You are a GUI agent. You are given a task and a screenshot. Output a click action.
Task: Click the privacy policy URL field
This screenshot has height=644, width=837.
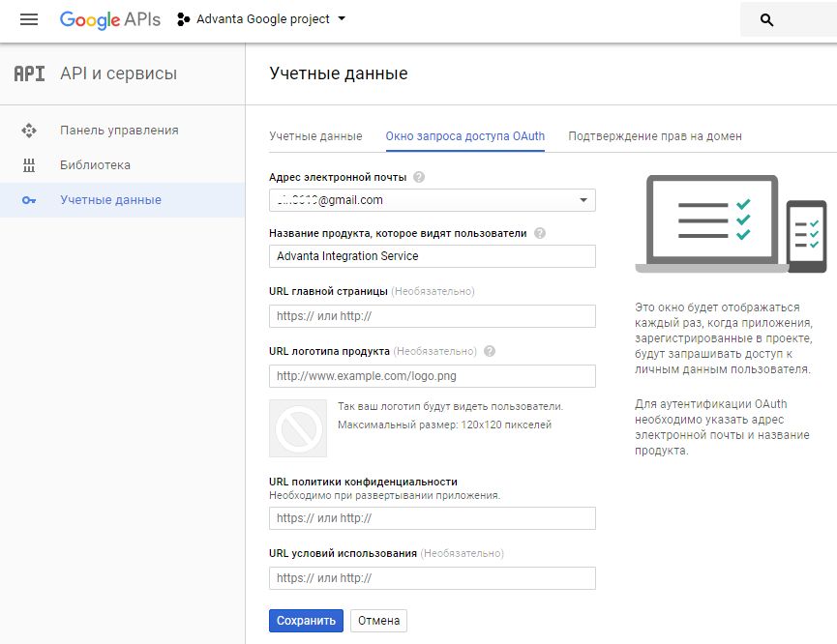(432, 518)
